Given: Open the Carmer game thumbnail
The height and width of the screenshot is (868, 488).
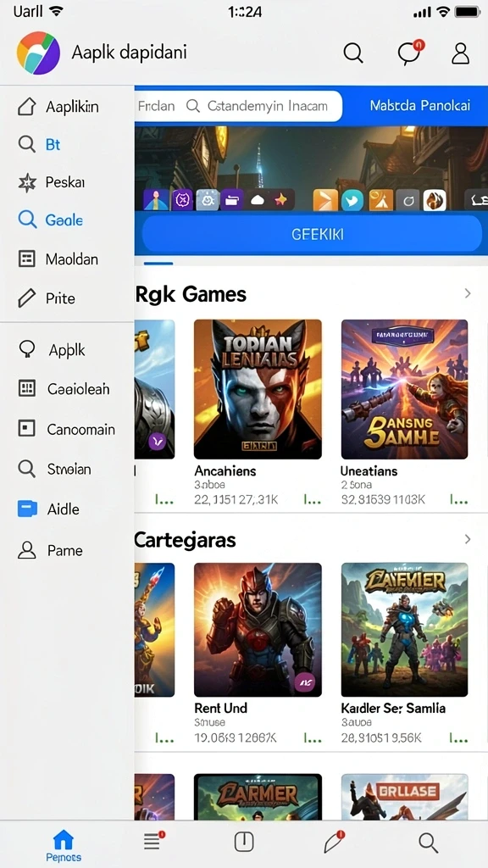Looking at the screenshot, I should click(258, 797).
